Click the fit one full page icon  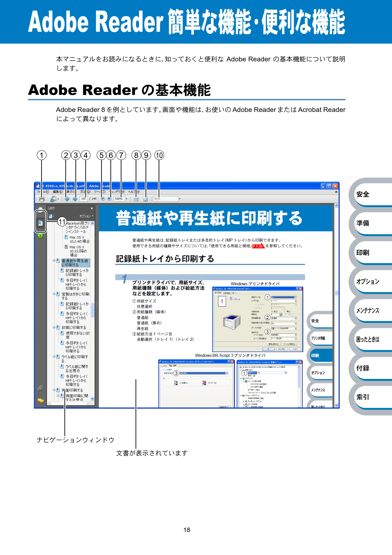click(145, 199)
